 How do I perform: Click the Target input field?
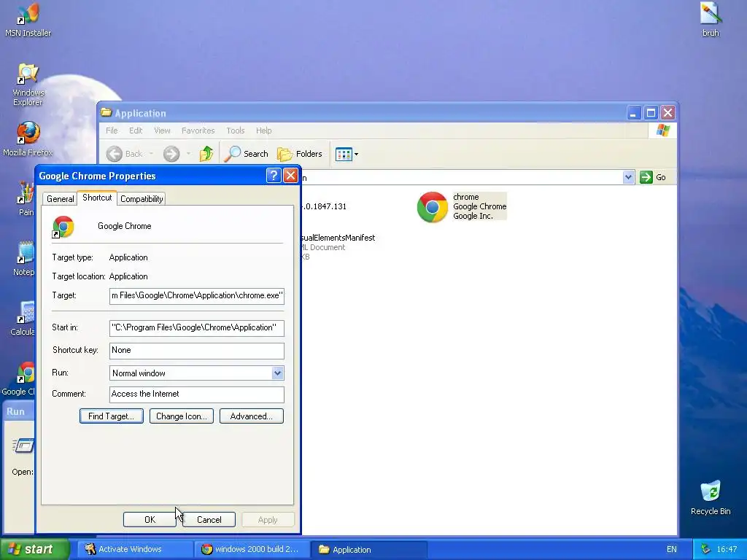[197, 296]
